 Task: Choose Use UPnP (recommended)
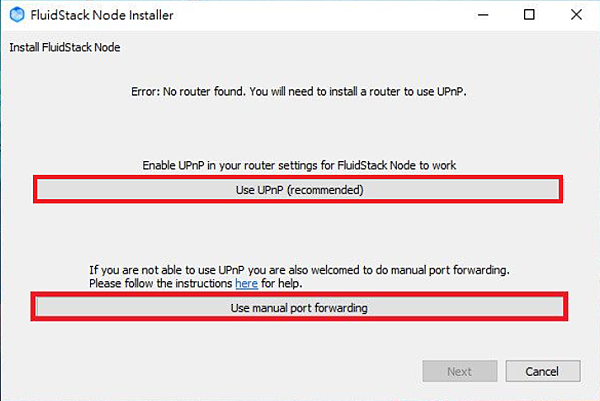pyautogui.click(x=298, y=189)
